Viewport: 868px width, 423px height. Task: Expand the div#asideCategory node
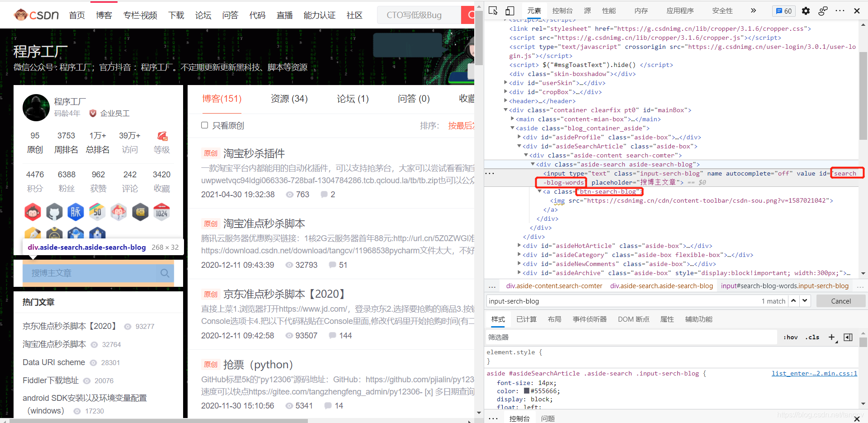(x=519, y=255)
